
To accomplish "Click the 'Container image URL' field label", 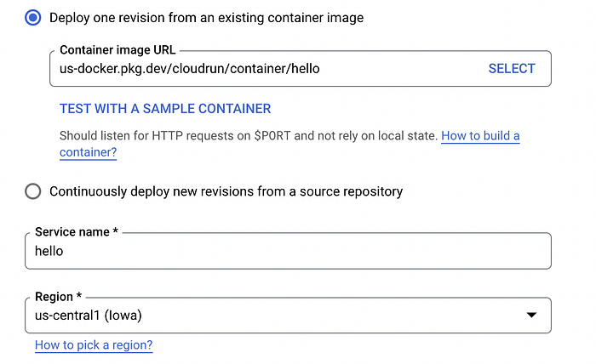I will (117, 49).
